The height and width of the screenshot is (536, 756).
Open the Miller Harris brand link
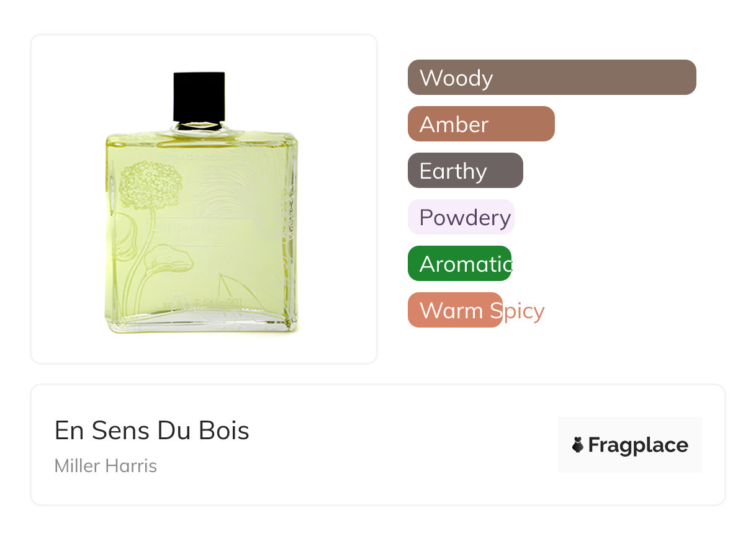106,466
